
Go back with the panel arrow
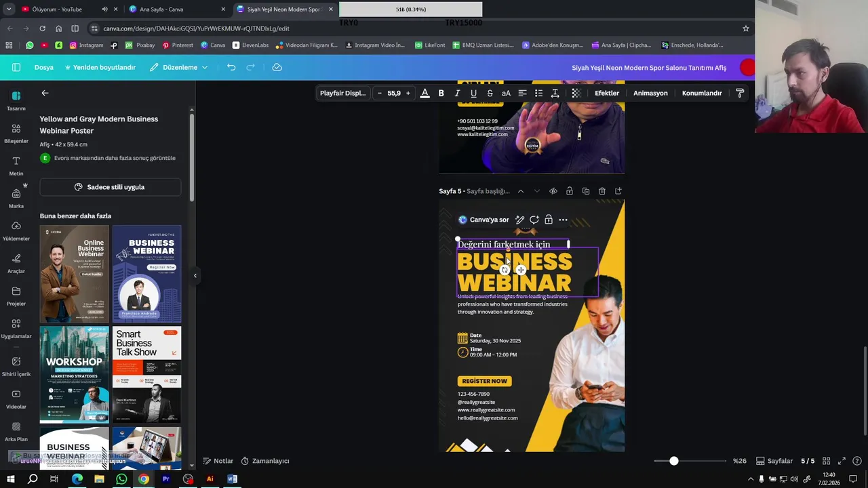click(x=45, y=93)
